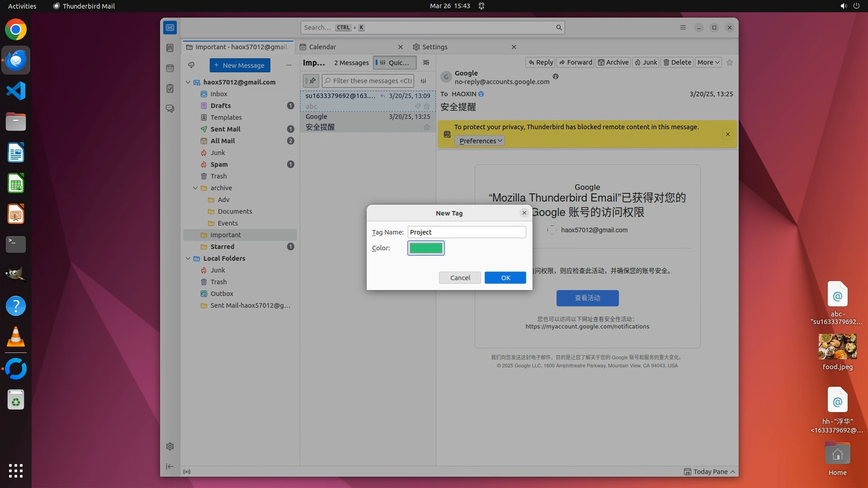
Task: Toggle the Quick Filter button
Action: coord(394,63)
